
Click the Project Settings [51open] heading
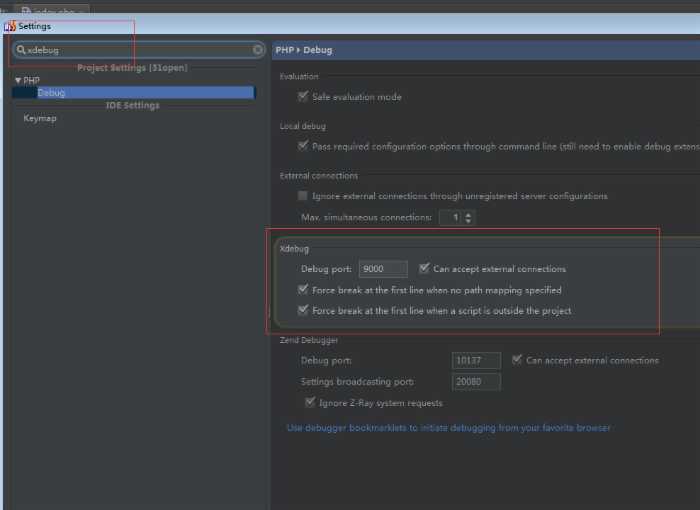(132, 68)
